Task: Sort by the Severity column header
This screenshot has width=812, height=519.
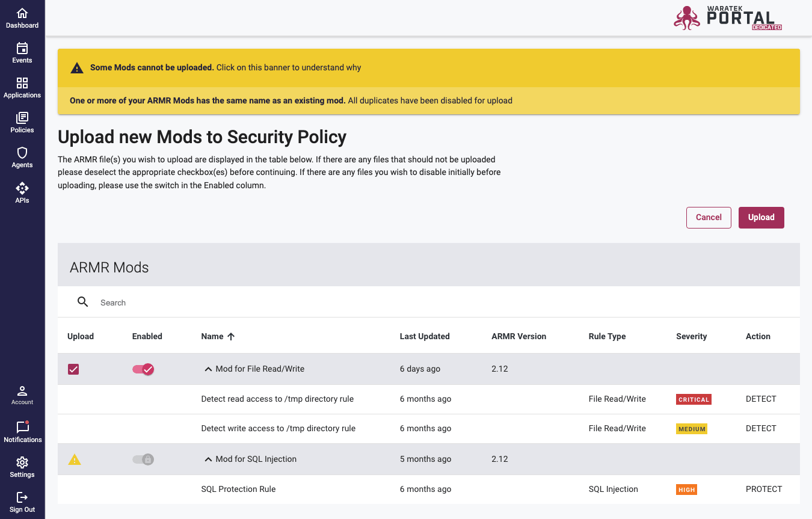Action: pos(692,336)
